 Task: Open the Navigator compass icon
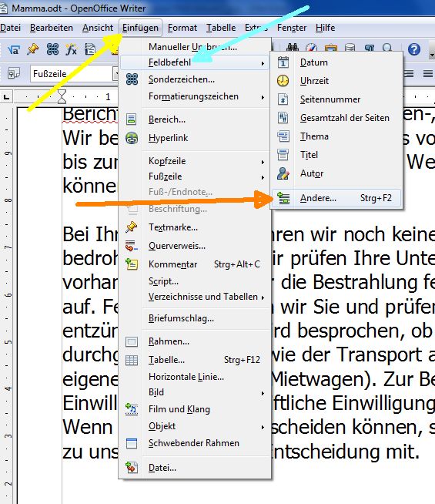pos(311,48)
